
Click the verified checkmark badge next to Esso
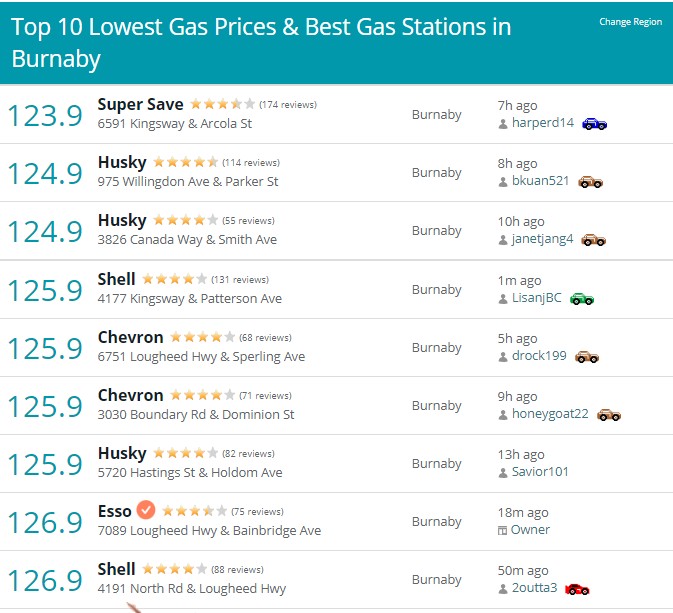[146, 510]
